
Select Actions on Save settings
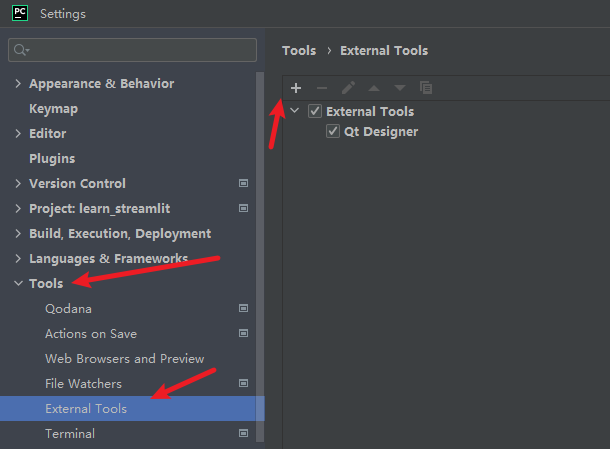click(x=91, y=334)
